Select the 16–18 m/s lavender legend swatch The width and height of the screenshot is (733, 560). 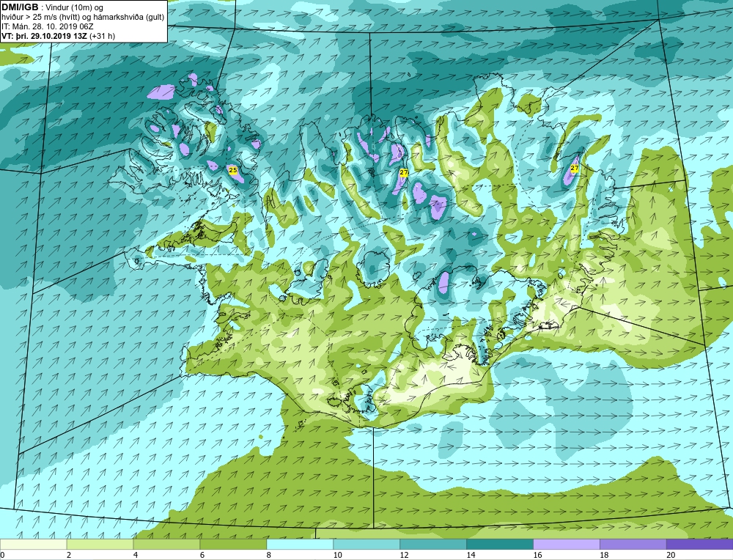coord(567,544)
